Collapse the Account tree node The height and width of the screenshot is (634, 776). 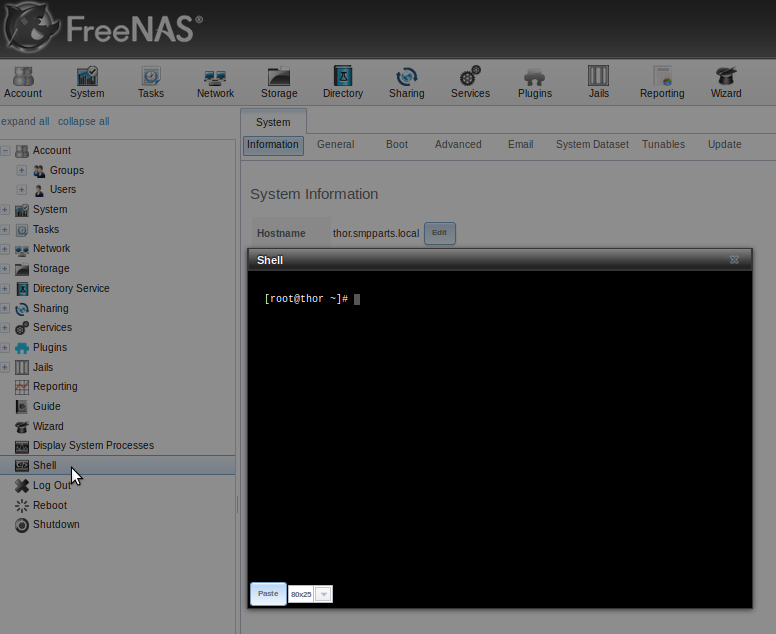pos(5,150)
